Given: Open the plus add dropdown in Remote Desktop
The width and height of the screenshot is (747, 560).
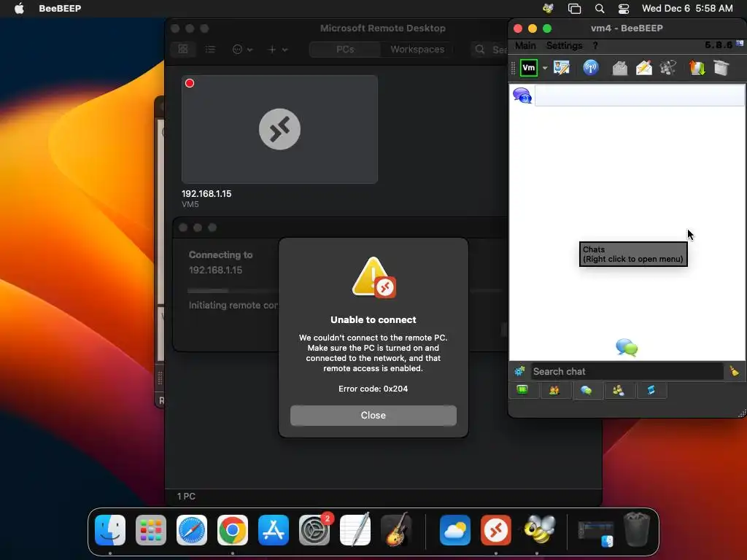Looking at the screenshot, I should point(278,49).
